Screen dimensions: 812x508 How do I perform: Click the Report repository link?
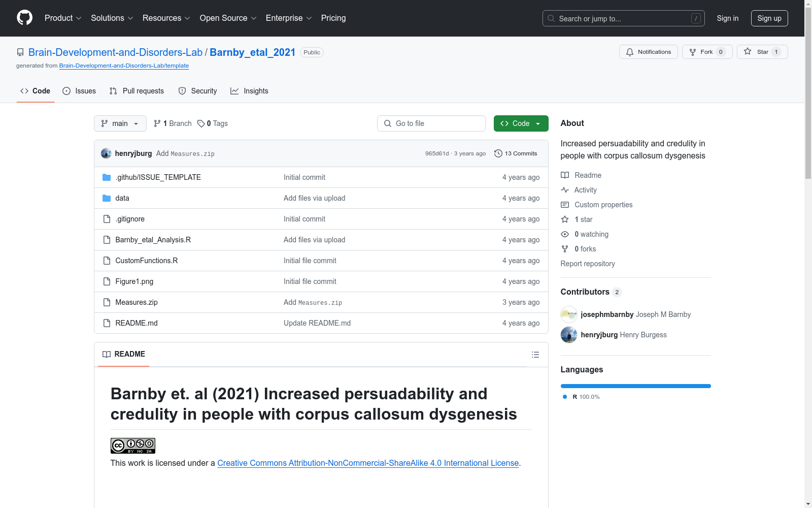[588, 264]
